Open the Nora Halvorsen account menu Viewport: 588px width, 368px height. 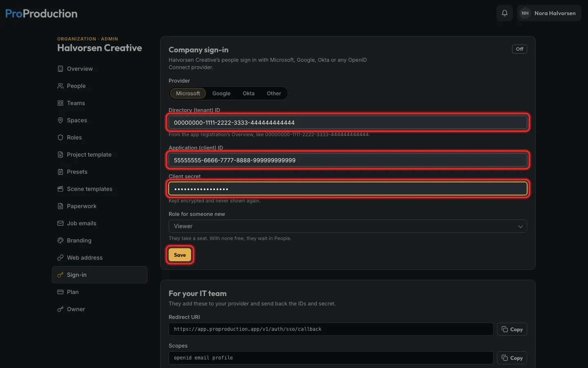click(x=549, y=13)
